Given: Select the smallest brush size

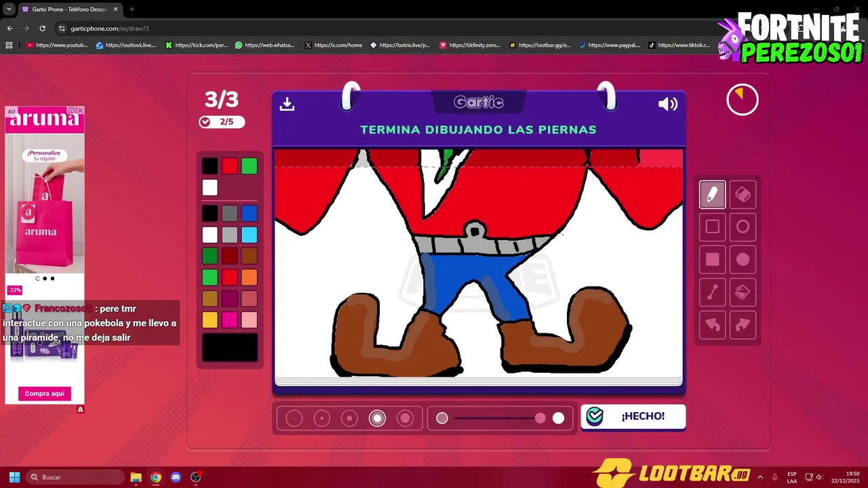Looking at the screenshot, I should [294, 418].
